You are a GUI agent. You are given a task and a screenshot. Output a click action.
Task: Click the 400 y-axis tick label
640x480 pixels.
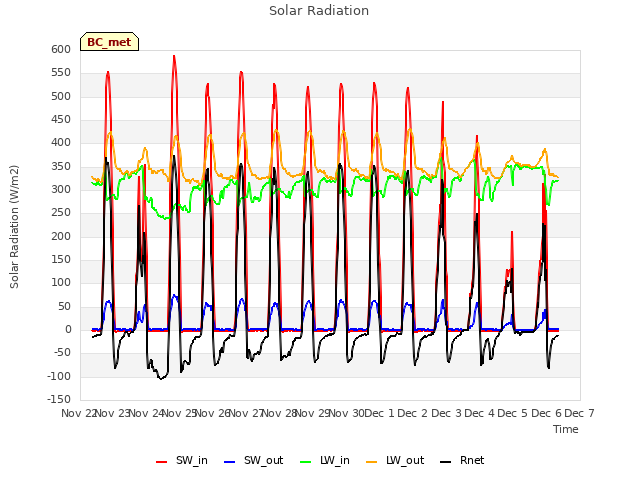tap(61, 143)
